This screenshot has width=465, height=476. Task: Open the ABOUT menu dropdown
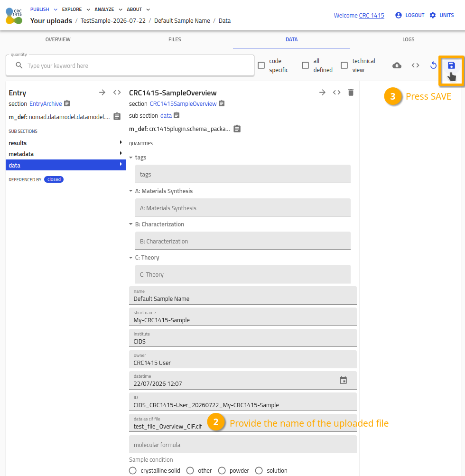tap(139, 9)
